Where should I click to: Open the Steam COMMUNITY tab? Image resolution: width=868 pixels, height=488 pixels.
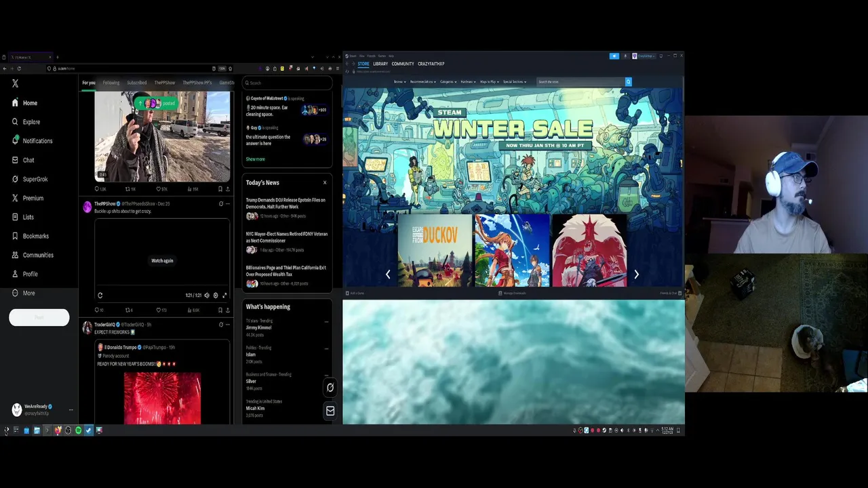(403, 64)
